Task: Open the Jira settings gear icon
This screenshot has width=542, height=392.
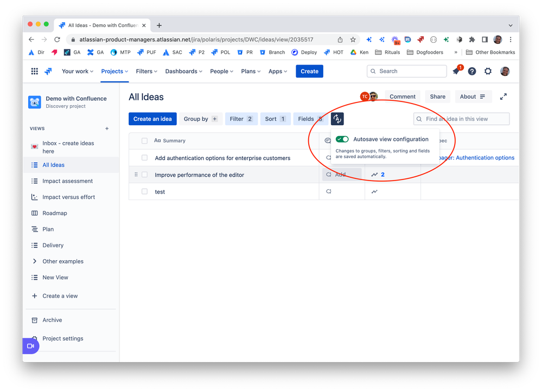Action: [488, 71]
